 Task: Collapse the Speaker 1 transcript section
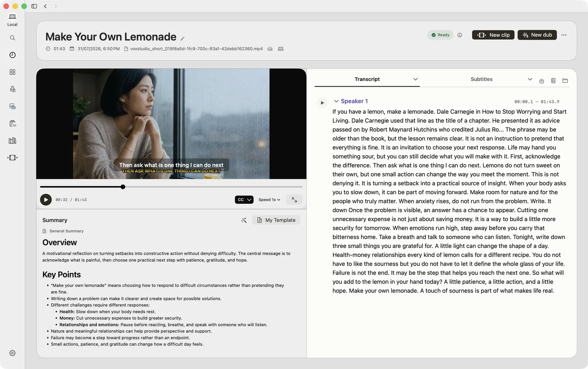pyautogui.click(x=336, y=101)
